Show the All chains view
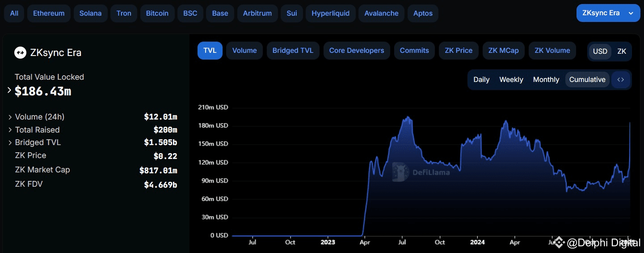Image resolution: width=644 pixels, height=253 pixels. pos(14,13)
